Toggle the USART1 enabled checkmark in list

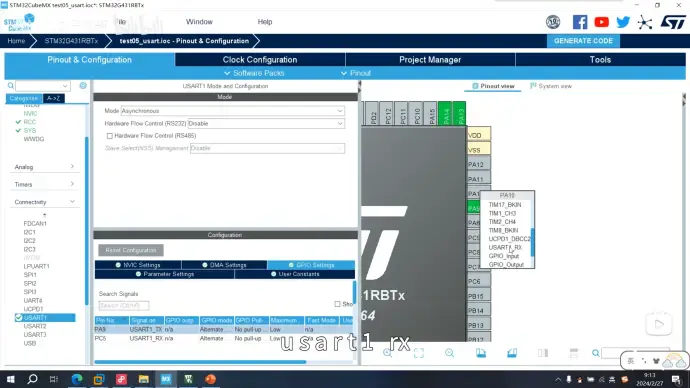tap(18, 318)
